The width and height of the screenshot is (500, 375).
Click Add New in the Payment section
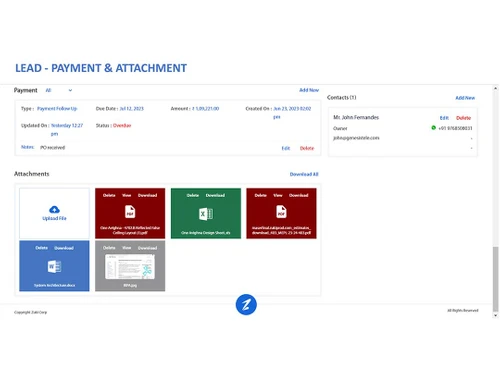[x=309, y=90]
